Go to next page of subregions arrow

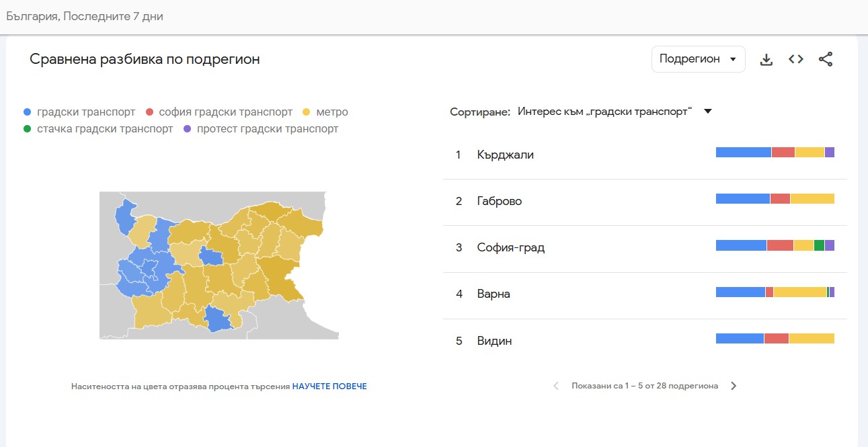[734, 385]
